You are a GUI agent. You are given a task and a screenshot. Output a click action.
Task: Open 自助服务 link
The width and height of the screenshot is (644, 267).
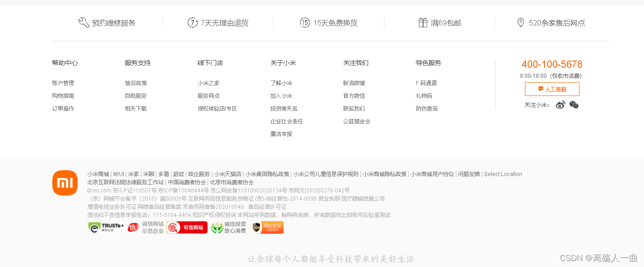136,96
